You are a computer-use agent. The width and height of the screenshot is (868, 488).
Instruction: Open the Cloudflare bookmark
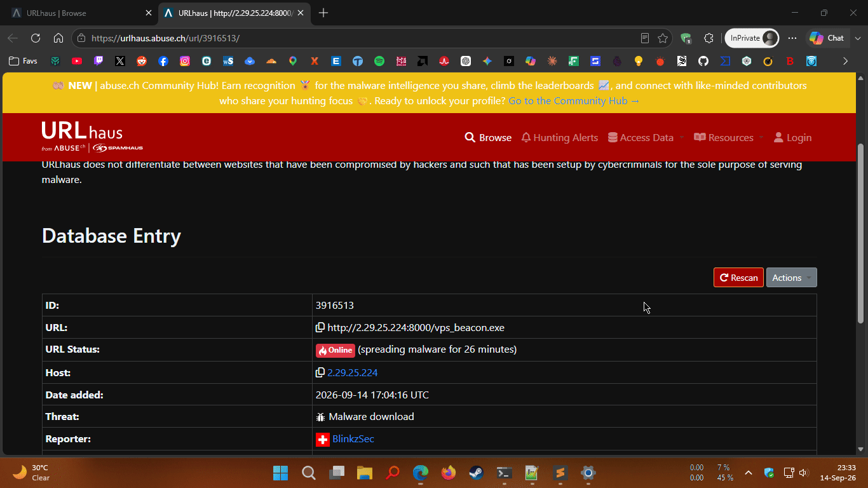[271, 61]
